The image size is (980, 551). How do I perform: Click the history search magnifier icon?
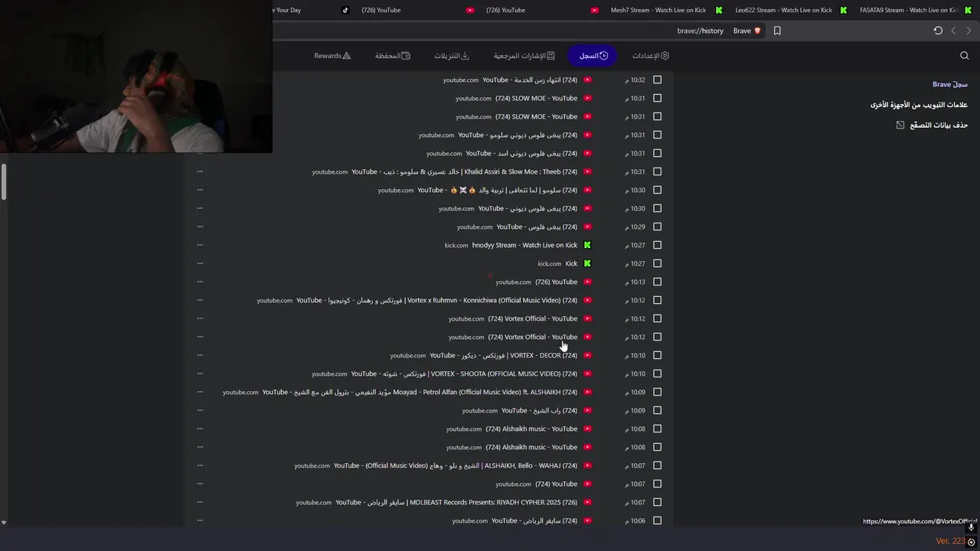(x=964, y=56)
